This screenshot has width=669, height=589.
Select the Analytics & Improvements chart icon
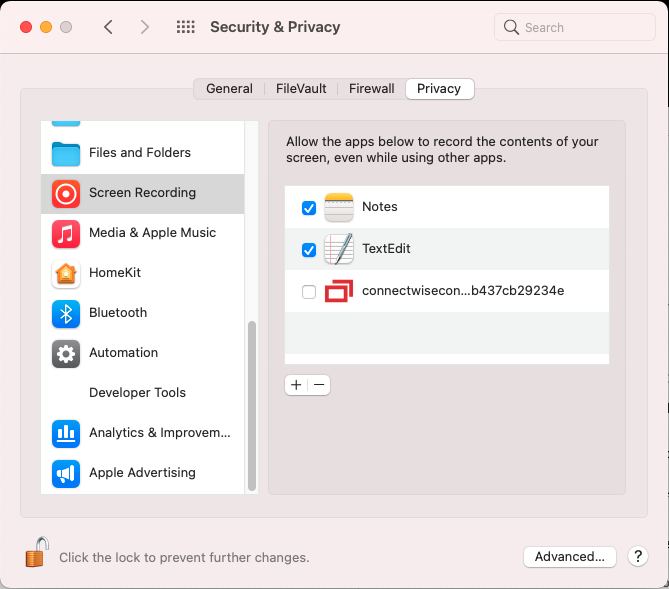tap(66, 433)
